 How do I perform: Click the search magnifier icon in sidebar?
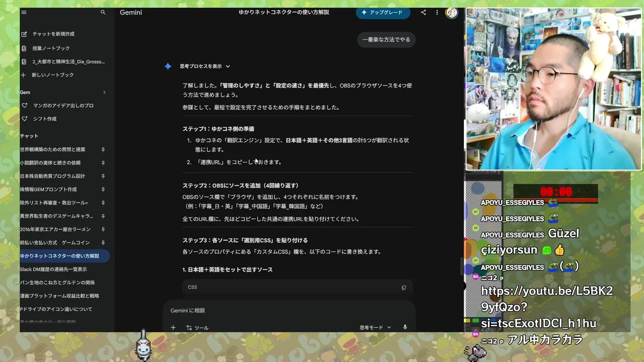click(x=103, y=13)
